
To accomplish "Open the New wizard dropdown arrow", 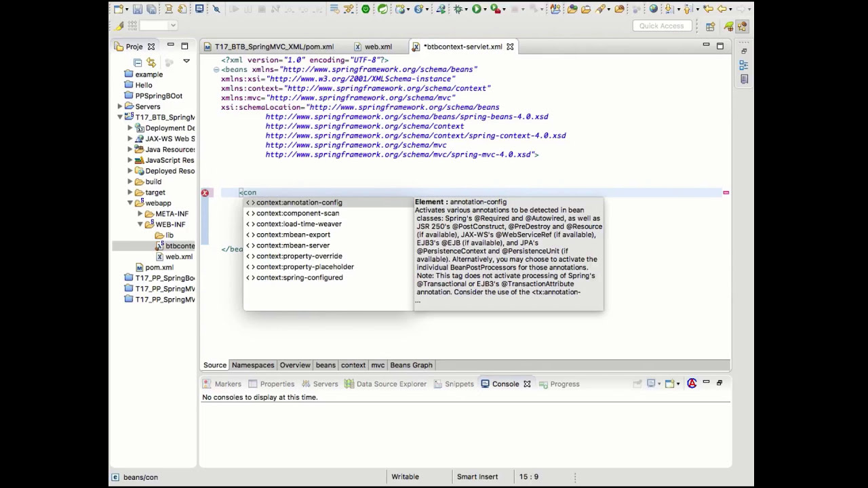I will click(x=127, y=9).
